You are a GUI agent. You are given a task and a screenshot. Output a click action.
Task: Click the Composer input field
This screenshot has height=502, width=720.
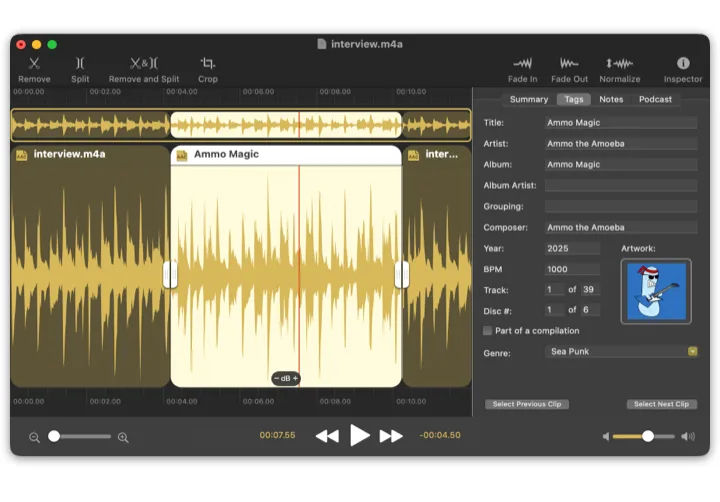pyautogui.click(x=621, y=227)
